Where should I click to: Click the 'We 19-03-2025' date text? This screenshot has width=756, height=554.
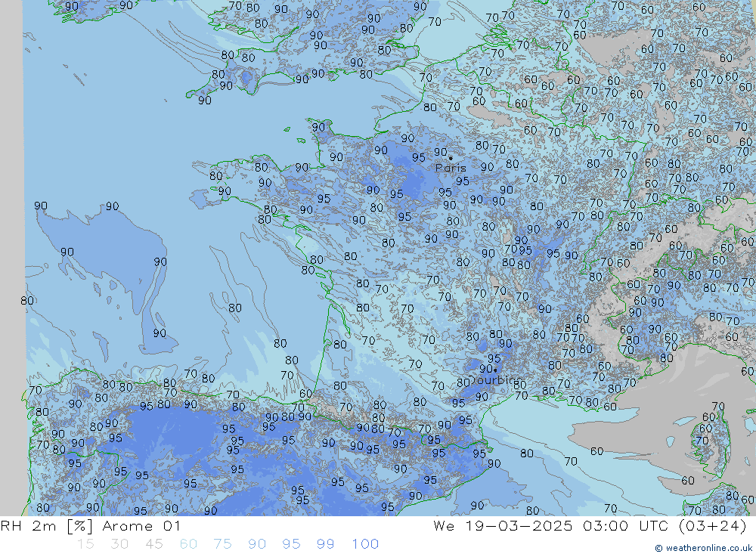click(x=503, y=525)
